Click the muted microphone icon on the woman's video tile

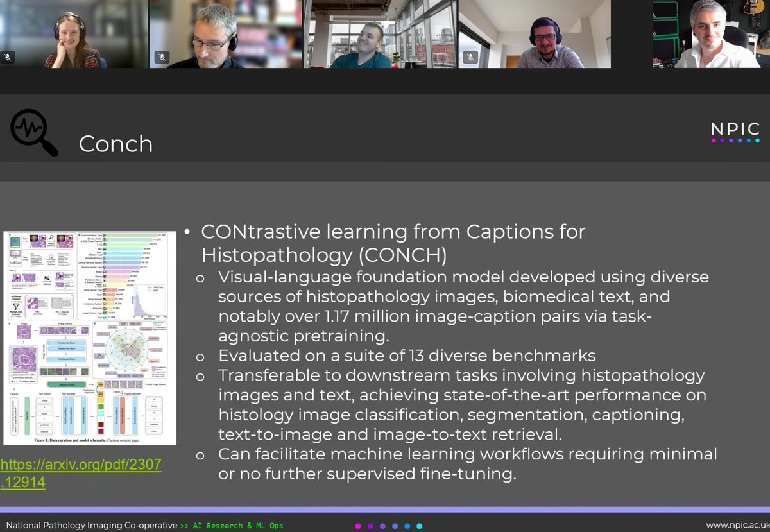click(8, 57)
